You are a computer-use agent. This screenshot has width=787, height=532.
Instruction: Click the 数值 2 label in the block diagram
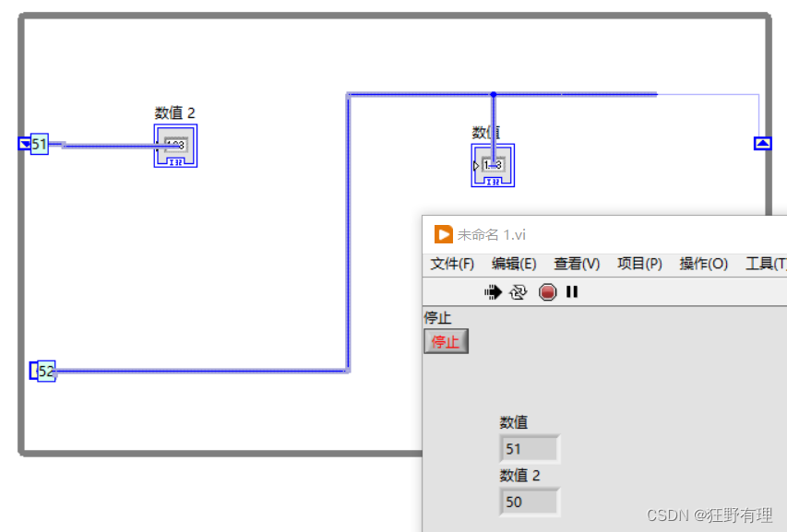click(174, 112)
